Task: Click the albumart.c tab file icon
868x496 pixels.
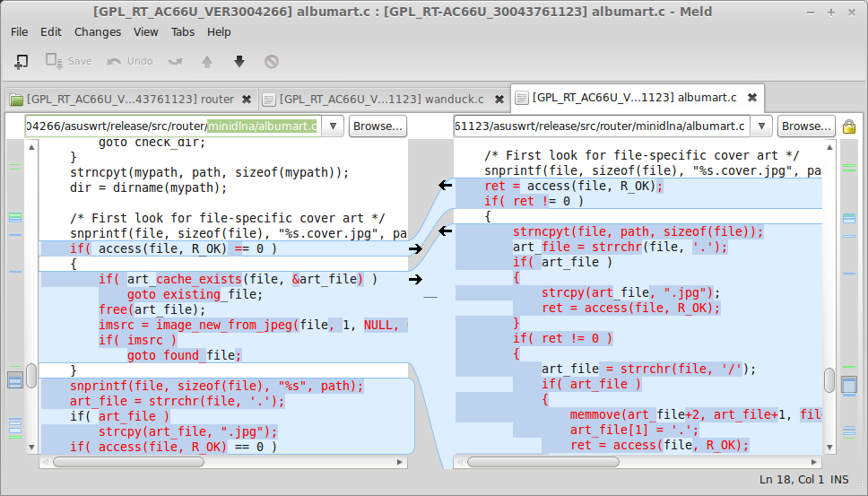Action: [522, 98]
